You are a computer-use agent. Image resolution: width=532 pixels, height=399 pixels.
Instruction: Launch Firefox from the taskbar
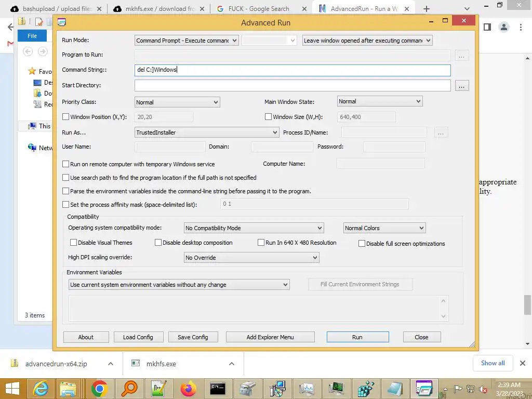188,388
